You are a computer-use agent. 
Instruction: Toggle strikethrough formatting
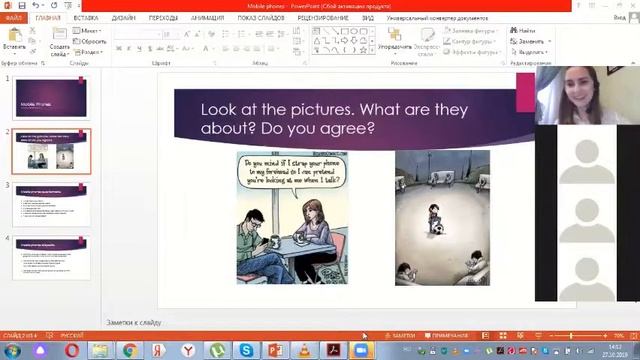click(160, 49)
